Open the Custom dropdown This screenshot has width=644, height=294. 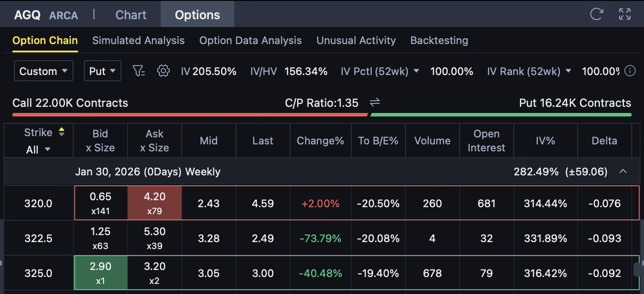point(43,71)
